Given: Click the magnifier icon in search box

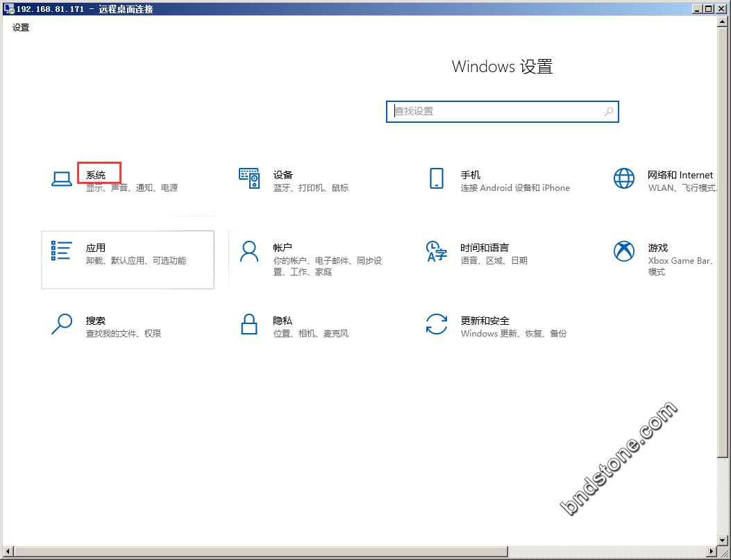Looking at the screenshot, I should tap(608, 111).
